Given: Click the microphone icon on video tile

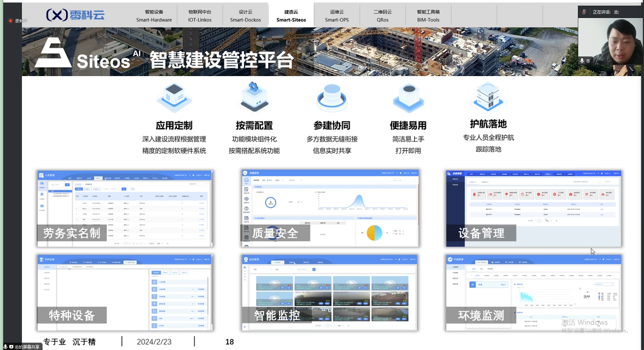Looking at the screenshot, I should (x=582, y=60).
